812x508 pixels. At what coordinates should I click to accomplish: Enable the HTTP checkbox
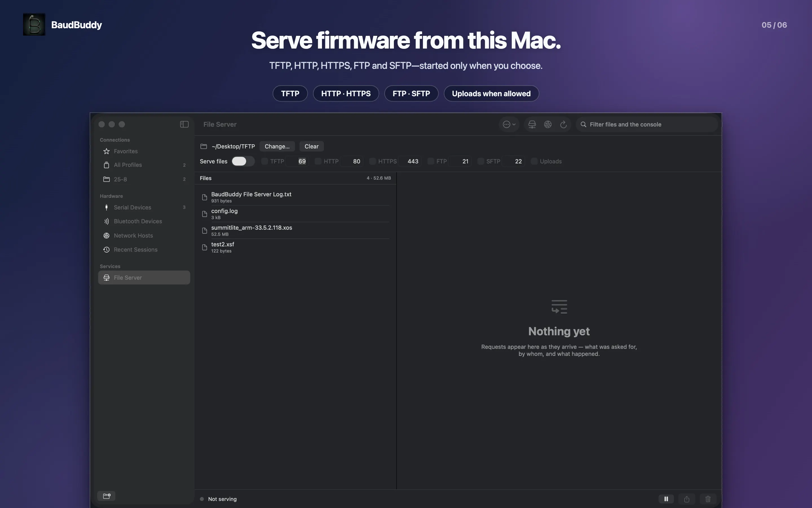[318, 161]
